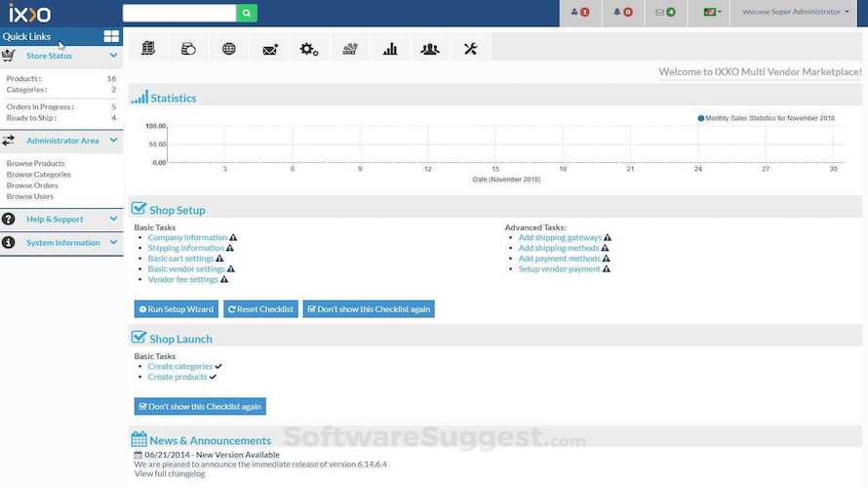Click the Add shipping gateways warning triangle
The width and height of the screenshot is (868, 488).
[608, 237]
